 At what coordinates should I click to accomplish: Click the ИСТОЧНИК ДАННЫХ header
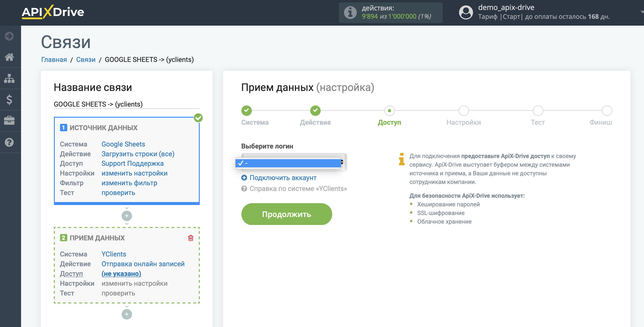(103, 127)
